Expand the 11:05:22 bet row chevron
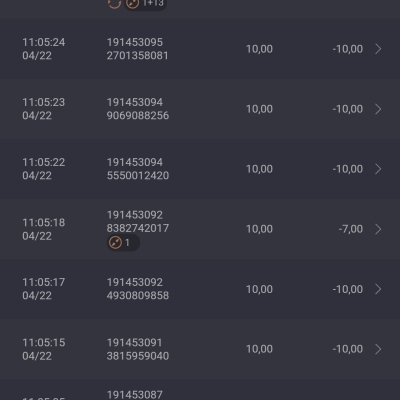 (x=378, y=169)
